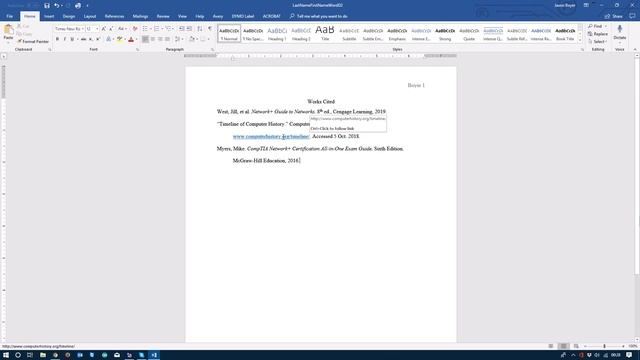Open the Windows Start menu
The image size is (640, 360).
tap(6, 355)
